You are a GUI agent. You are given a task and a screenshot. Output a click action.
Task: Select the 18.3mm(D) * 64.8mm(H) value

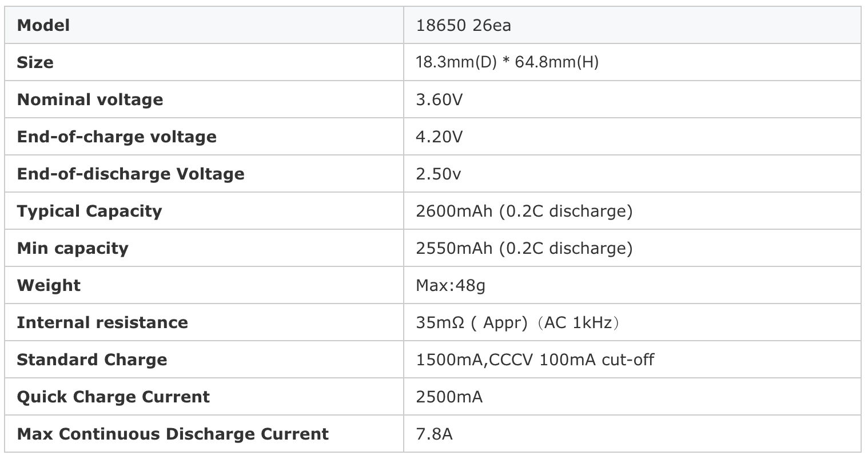pyautogui.click(x=507, y=62)
